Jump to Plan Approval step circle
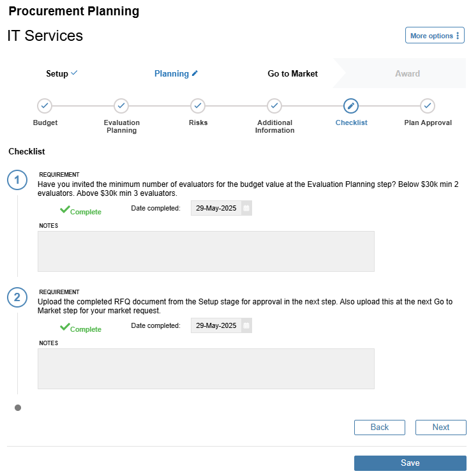 427,106
